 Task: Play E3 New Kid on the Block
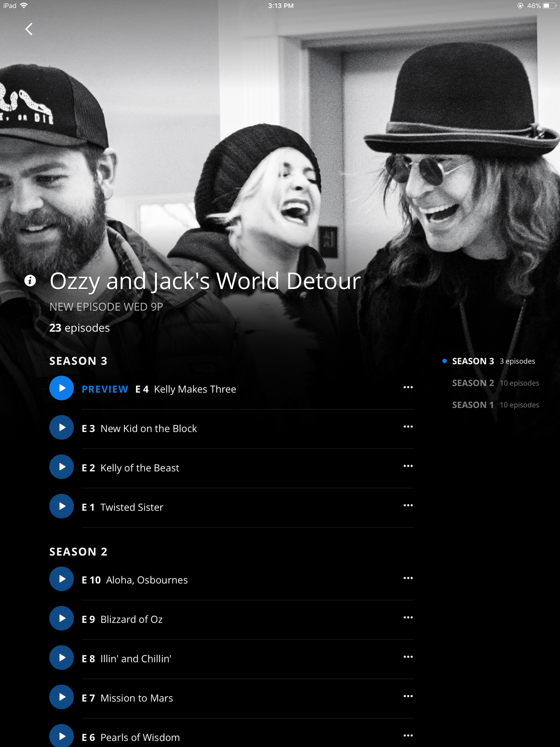pyautogui.click(x=62, y=427)
